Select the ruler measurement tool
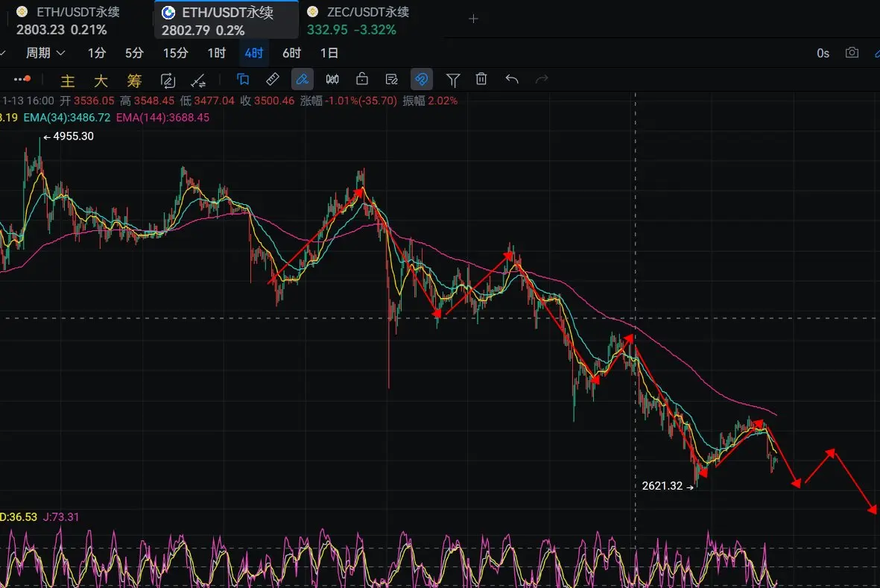This screenshot has height=588, width=880. tap(273, 79)
